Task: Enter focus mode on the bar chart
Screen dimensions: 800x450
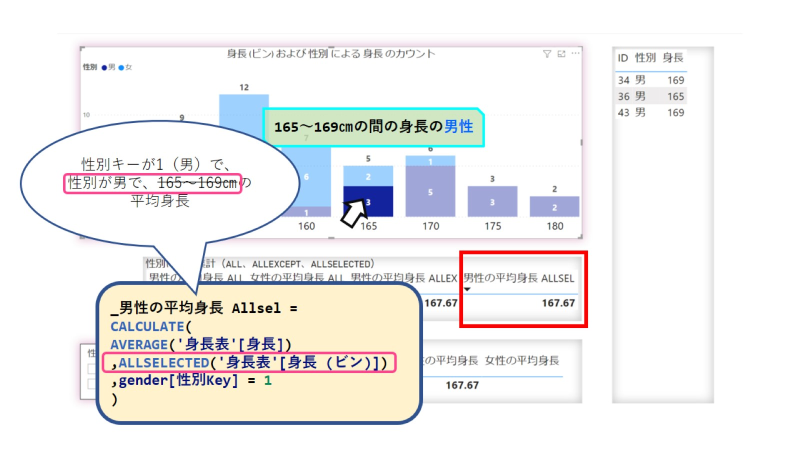Action: [x=561, y=54]
